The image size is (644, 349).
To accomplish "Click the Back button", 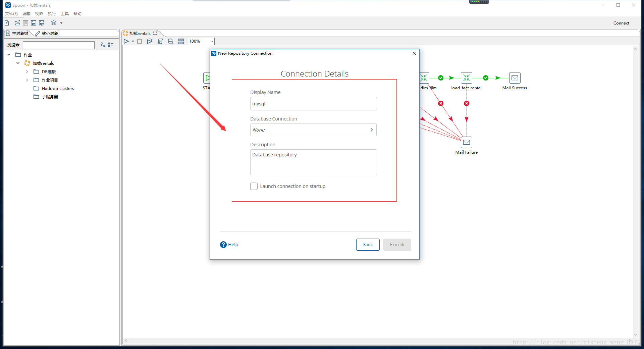I will pos(368,245).
